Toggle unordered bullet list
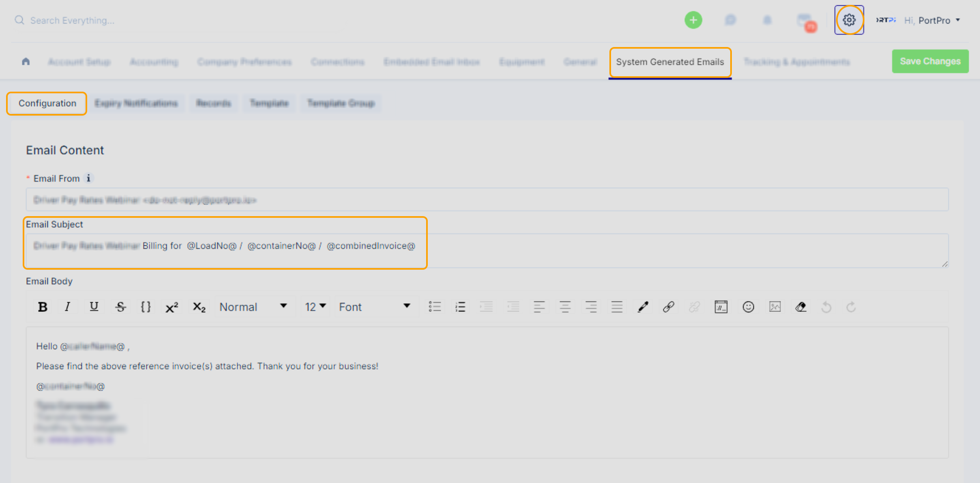This screenshot has height=483, width=980. click(435, 307)
